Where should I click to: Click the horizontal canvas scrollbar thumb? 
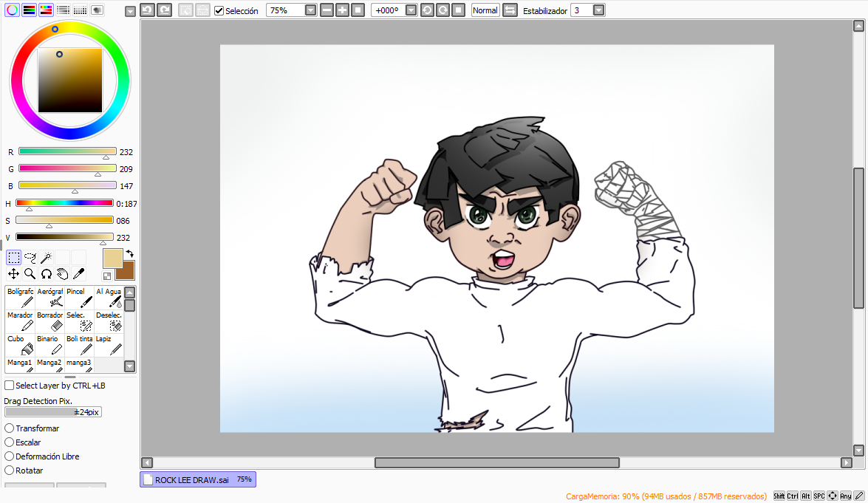click(x=496, y=462)
